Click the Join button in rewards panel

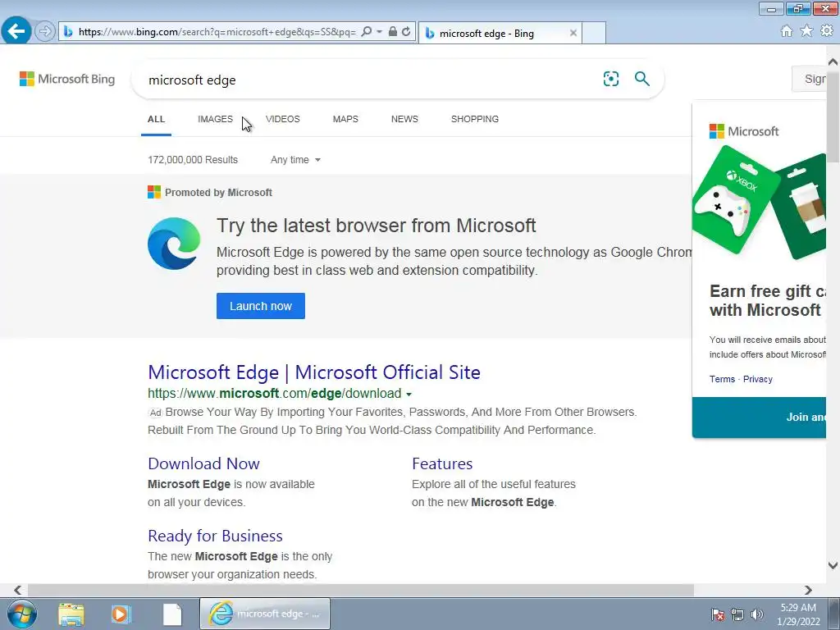coord(759,418)
